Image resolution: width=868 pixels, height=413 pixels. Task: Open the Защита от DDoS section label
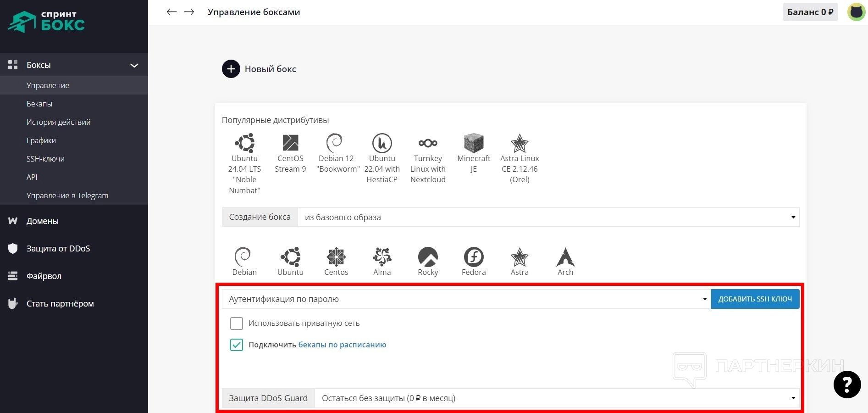(58, 248)
